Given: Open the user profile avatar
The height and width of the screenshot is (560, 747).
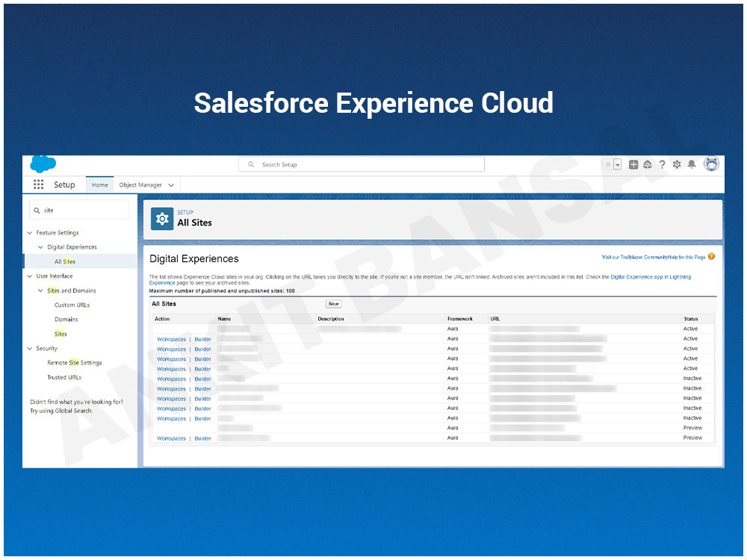Looking at the screenshot, I should [x=711, y=164].
